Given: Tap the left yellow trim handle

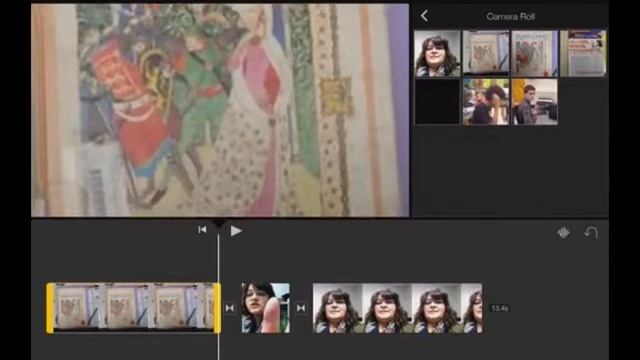Looking at the screenshot, I should (50, 308).
